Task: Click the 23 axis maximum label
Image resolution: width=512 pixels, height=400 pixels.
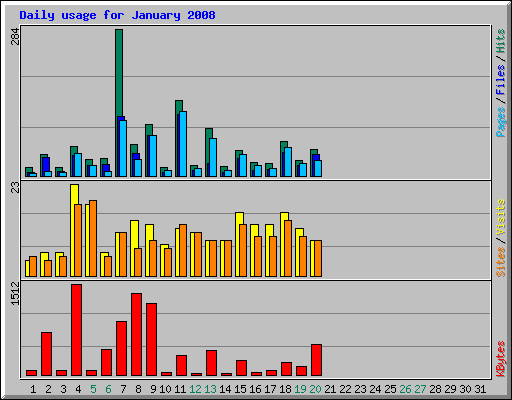Action: pos(15,188)
